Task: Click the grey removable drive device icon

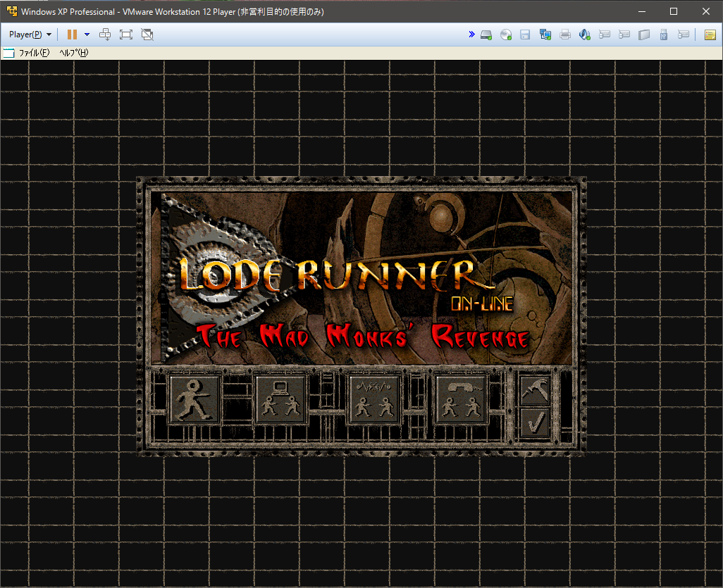Action: tap(644, 35)
